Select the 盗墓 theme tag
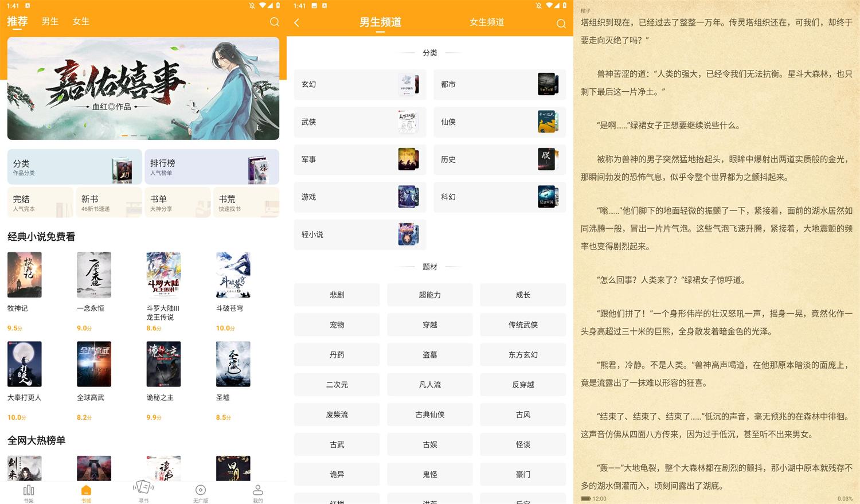This screenshot has width=860, height=504. pos(429,354)
